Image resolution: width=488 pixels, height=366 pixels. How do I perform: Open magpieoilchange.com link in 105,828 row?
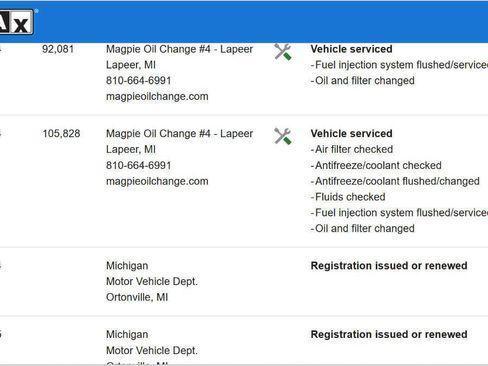(157, 181)
